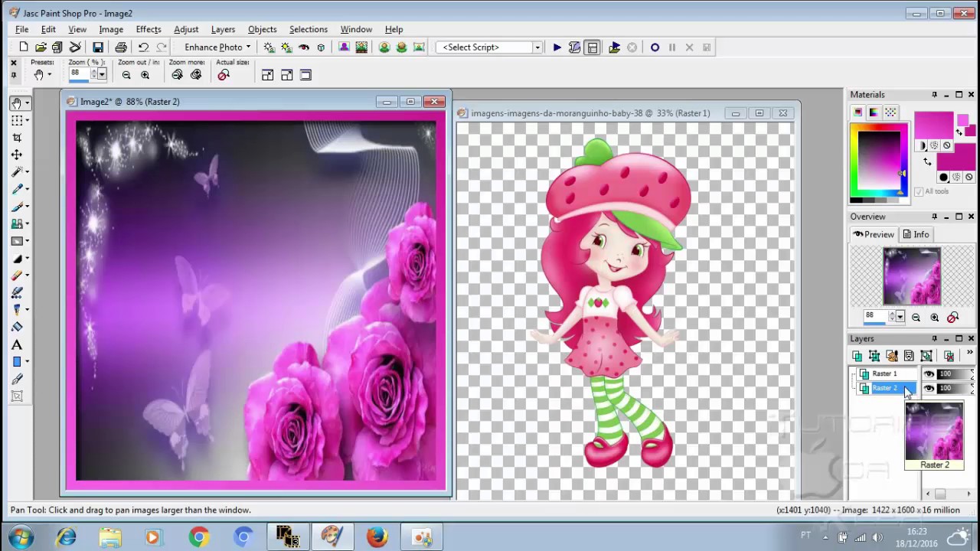Open Google Chrome from the taskbar
The width and height of the screenshot is (980, 551).
199,537
